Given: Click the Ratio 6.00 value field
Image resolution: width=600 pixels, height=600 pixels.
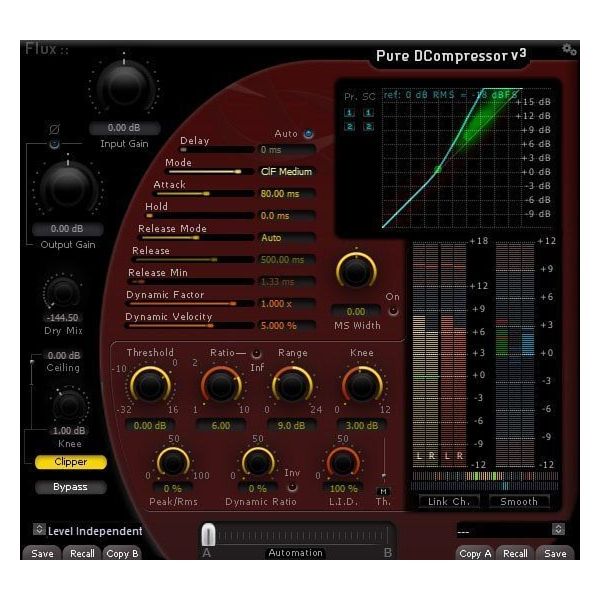Looking at the screenshot, I should coord(221,426).
